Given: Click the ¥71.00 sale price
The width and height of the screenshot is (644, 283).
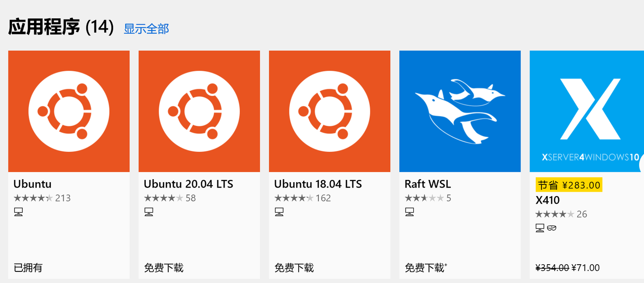Looking at the screenshot, I should (585, 268).
